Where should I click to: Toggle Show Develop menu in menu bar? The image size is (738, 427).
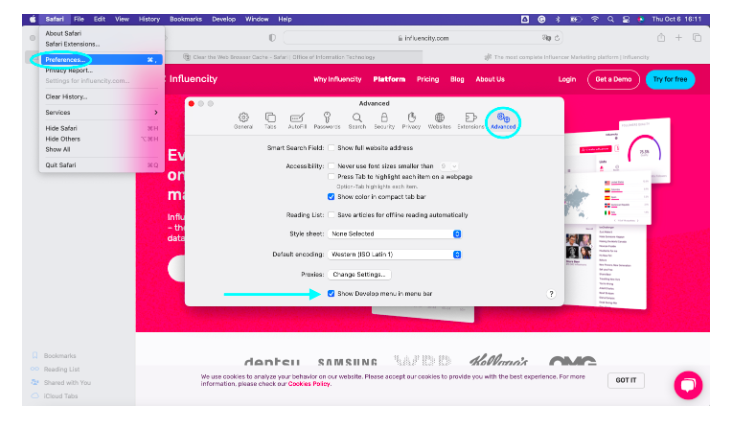331,293
